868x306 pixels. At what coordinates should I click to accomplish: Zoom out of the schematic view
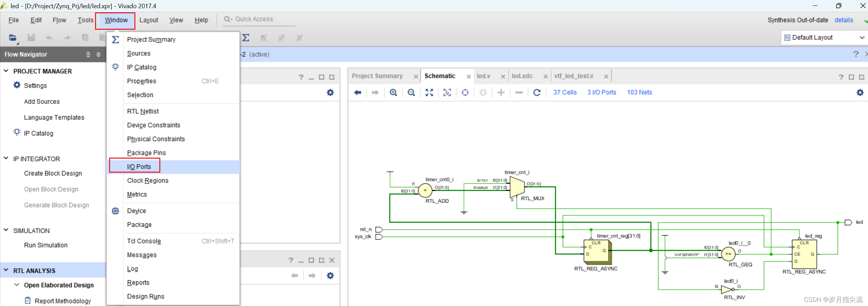(411, 93)
